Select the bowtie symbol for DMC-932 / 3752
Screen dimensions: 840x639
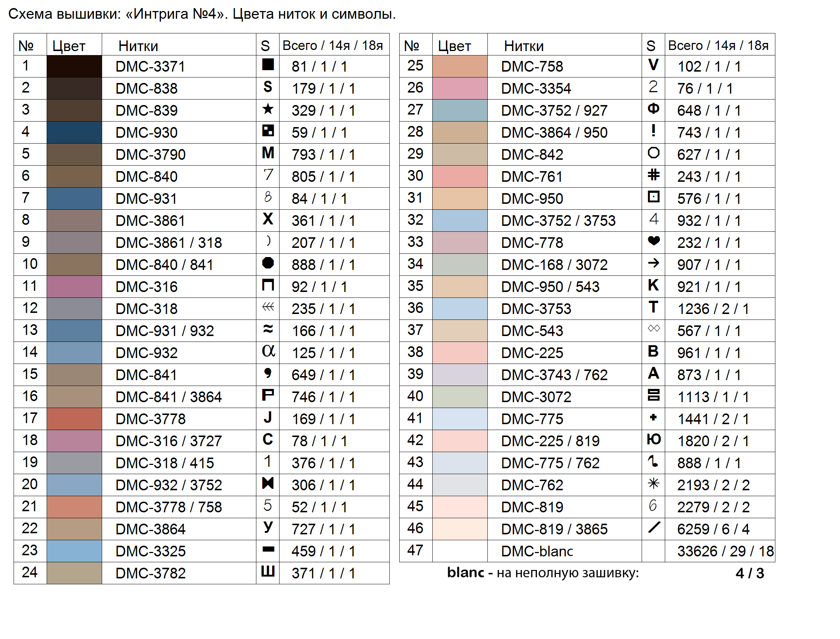[x=268, y=483]
